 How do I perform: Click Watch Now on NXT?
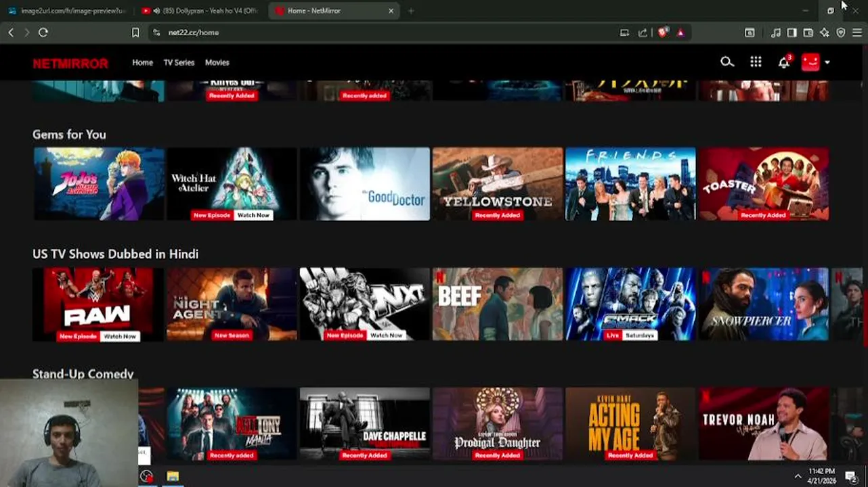coord(387,335)
